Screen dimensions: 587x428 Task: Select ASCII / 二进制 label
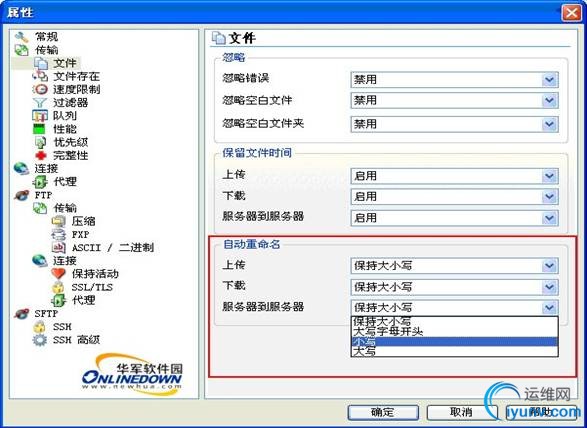113,248
